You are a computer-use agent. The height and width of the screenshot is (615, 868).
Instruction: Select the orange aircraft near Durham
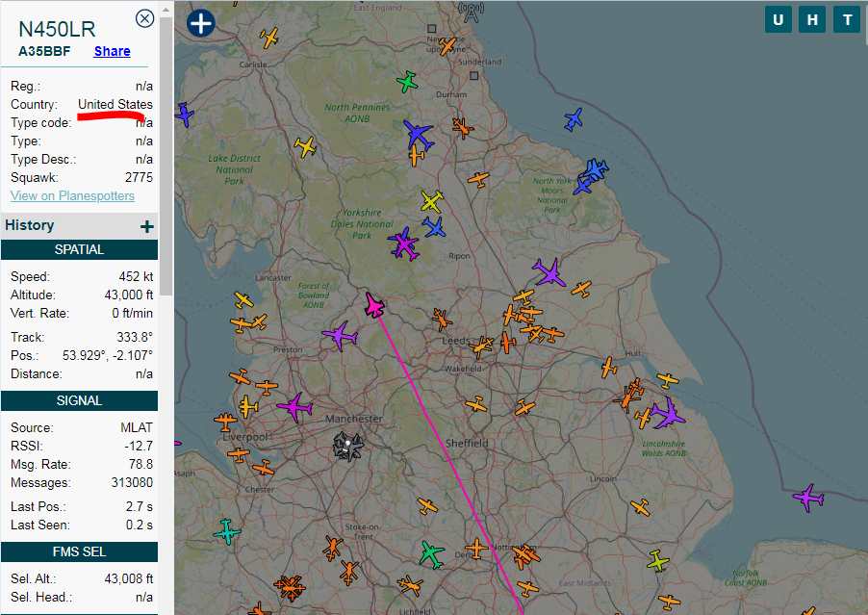coord(462,128)
